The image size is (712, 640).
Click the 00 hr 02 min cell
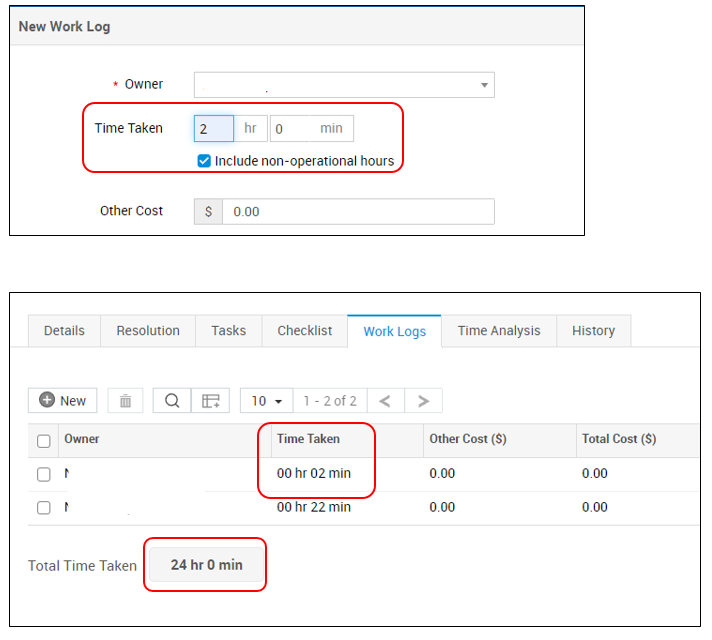pyautogui.click(x=314, y=473)
